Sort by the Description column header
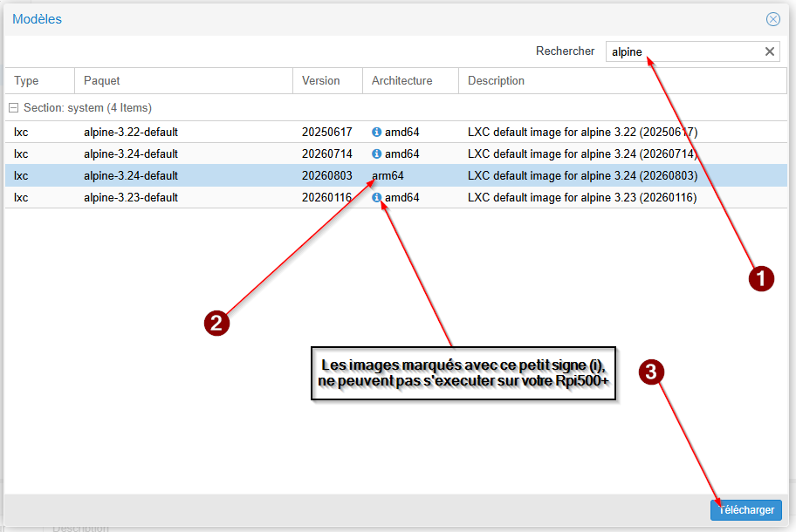 point(623,80)
